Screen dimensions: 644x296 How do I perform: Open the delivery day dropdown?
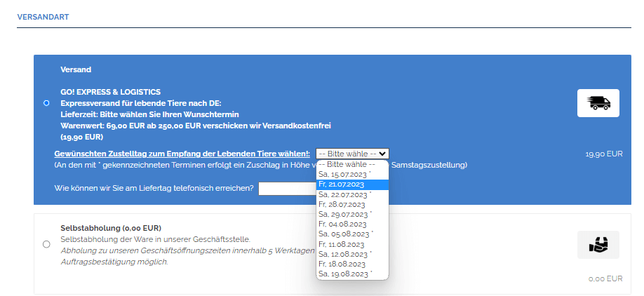[x=352, y=154]
